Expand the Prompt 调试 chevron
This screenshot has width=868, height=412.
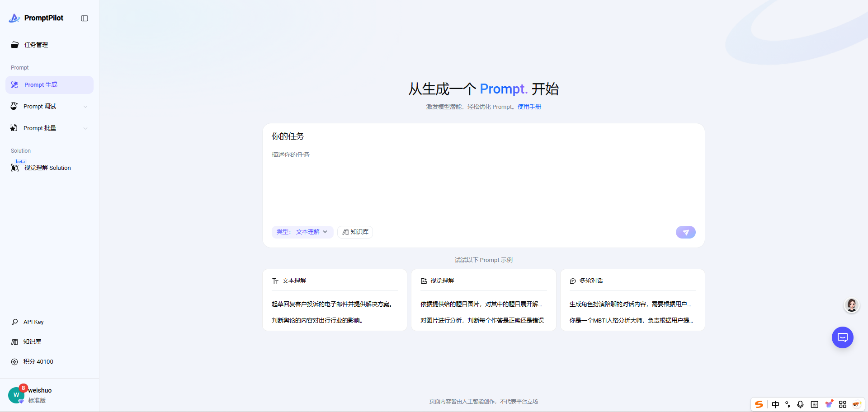(85, 107)
